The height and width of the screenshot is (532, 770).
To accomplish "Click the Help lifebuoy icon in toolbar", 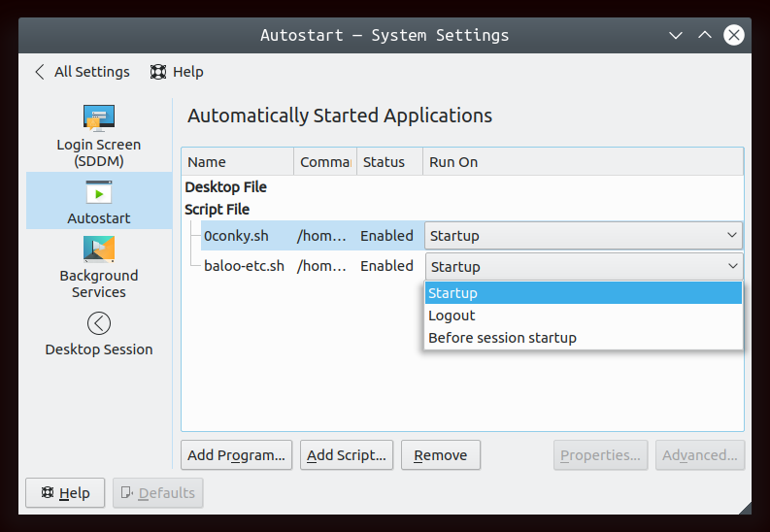I will click(158, 72).
